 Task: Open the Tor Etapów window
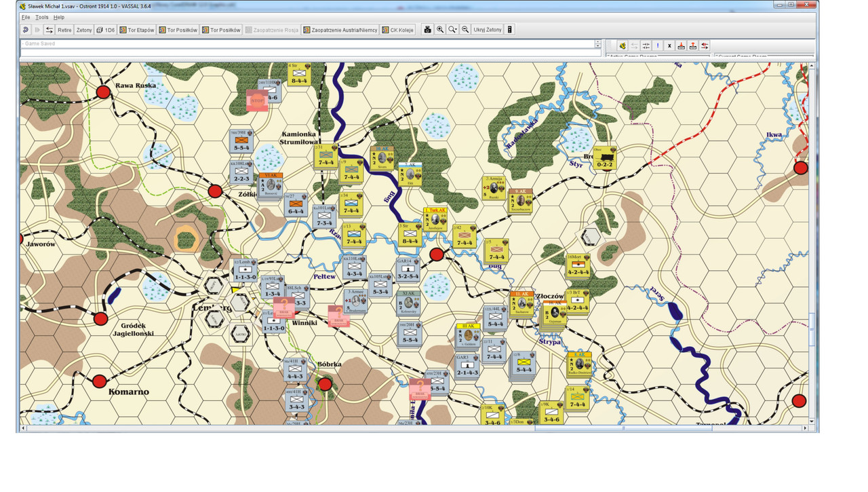137,30
